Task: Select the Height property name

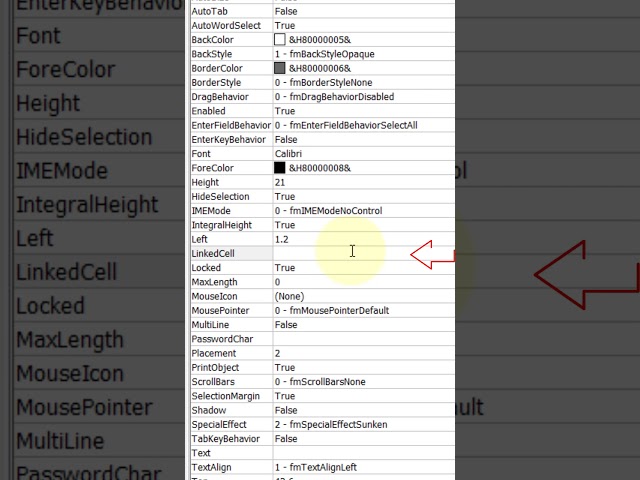Action: [x=205, y=182]
